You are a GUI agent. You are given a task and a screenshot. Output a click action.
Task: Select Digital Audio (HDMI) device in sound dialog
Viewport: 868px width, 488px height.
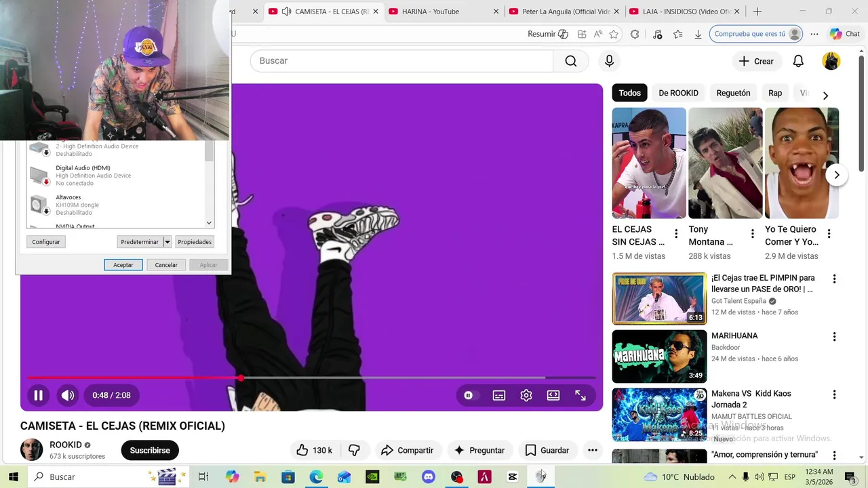pyautogui.click(x=115, y=175)
